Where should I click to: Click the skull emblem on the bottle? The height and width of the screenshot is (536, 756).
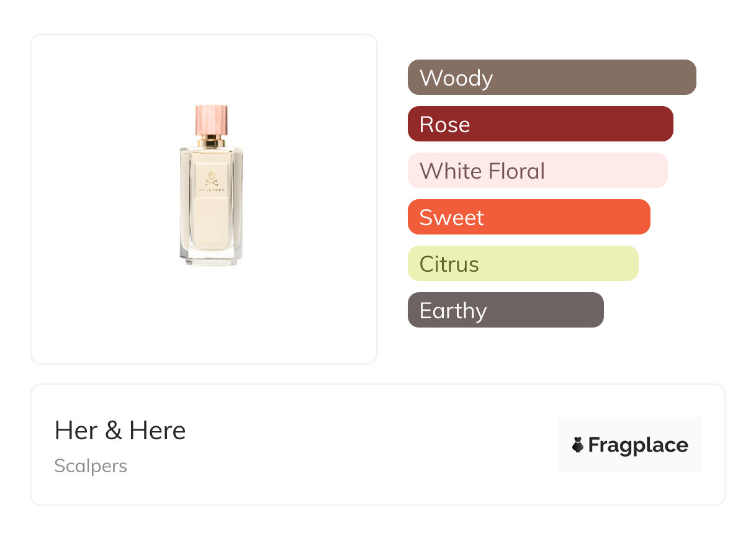[x=211, y=179]
